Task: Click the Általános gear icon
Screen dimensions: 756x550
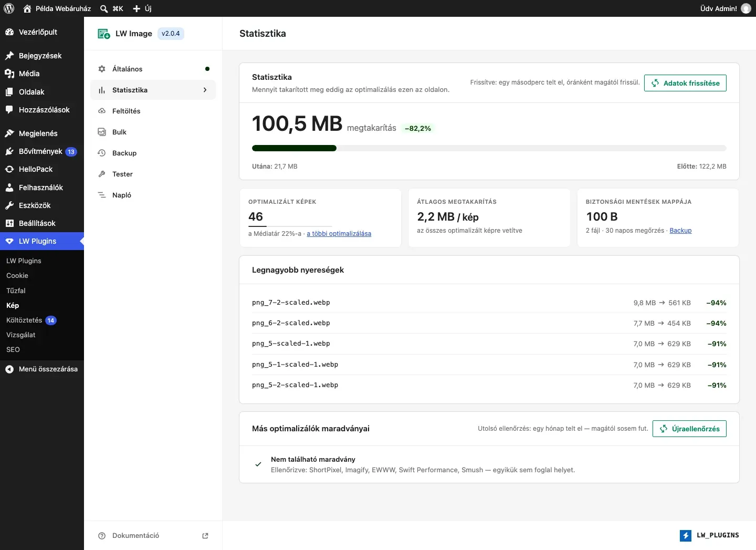Action: click(102, 69)
